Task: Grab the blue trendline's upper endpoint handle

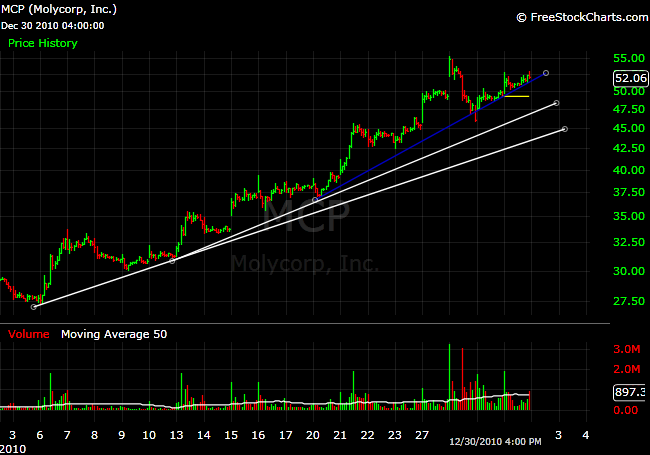Action: coord(546,73)
